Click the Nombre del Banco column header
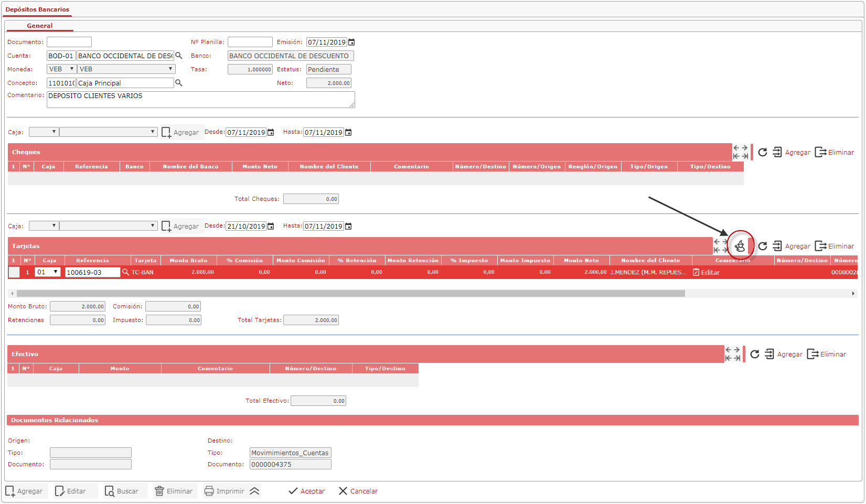Screen dimensions: 866x504 click(190, 166)
